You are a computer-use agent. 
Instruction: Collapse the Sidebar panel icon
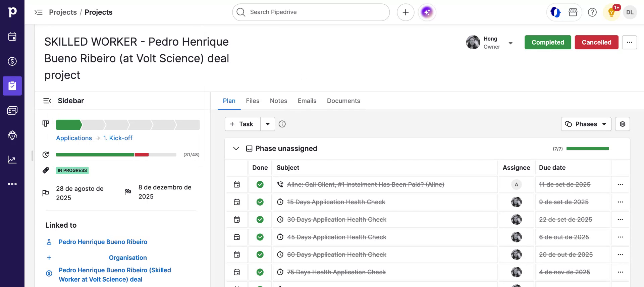(47, 101)
